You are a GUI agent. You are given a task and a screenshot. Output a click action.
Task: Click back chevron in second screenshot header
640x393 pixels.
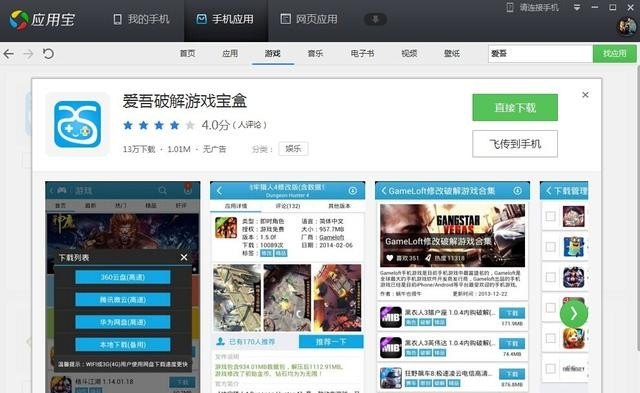219,191
